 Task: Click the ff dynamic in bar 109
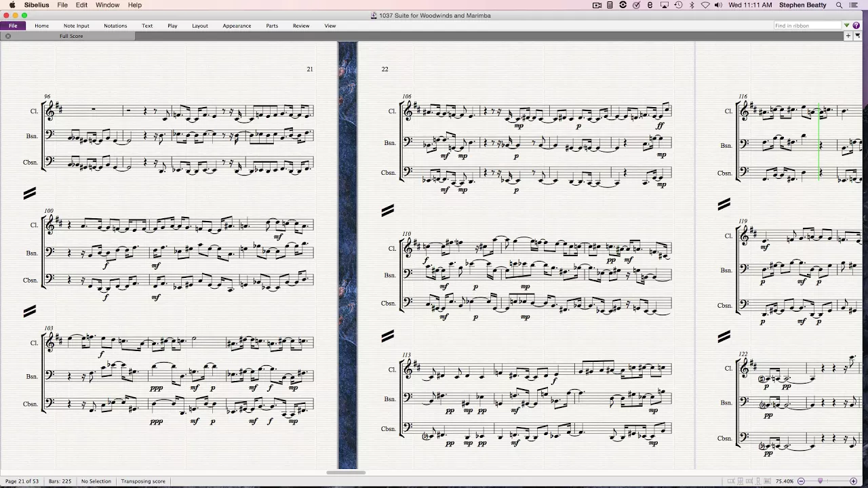click(x=660, y=125)
